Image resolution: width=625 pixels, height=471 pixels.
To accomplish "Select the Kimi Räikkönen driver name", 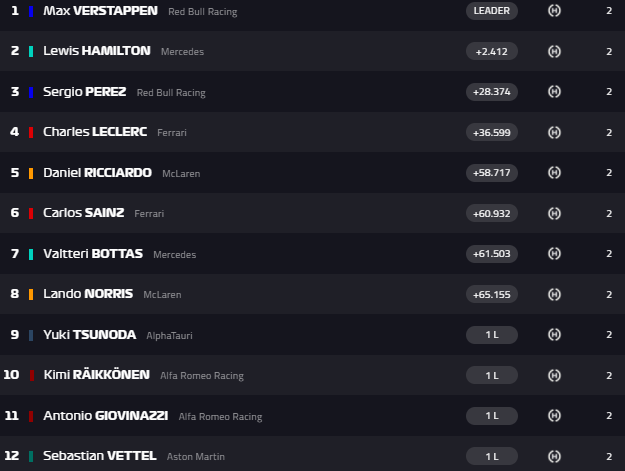I will [x=96, y=375].
